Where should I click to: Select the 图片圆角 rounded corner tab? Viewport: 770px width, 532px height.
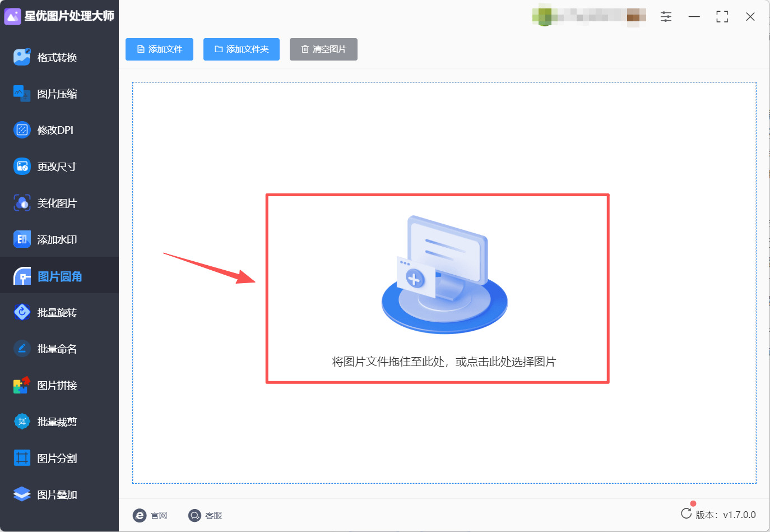[x=59, y=276]
